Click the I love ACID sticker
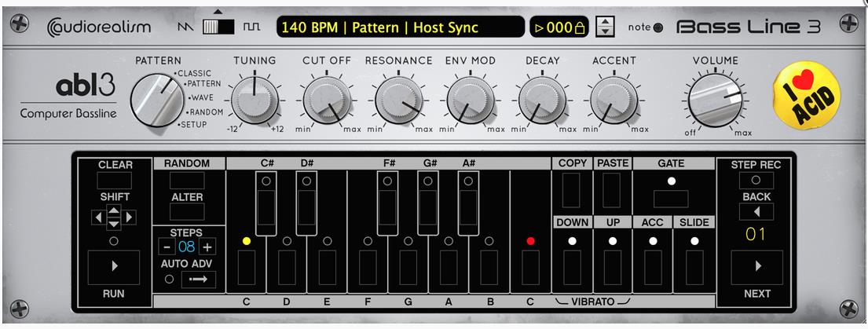The image size is (868, 329). click(x=806, y=95)
